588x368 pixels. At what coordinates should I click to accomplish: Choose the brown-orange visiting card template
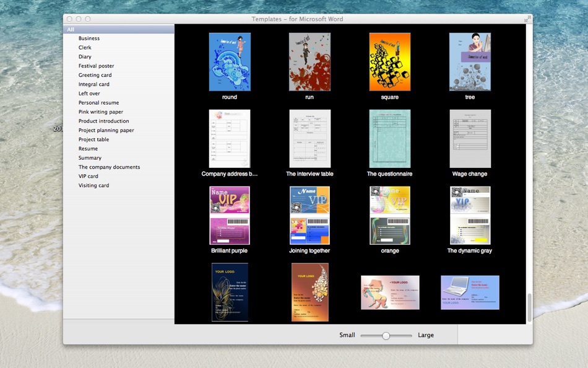click(x=309, y=292)
